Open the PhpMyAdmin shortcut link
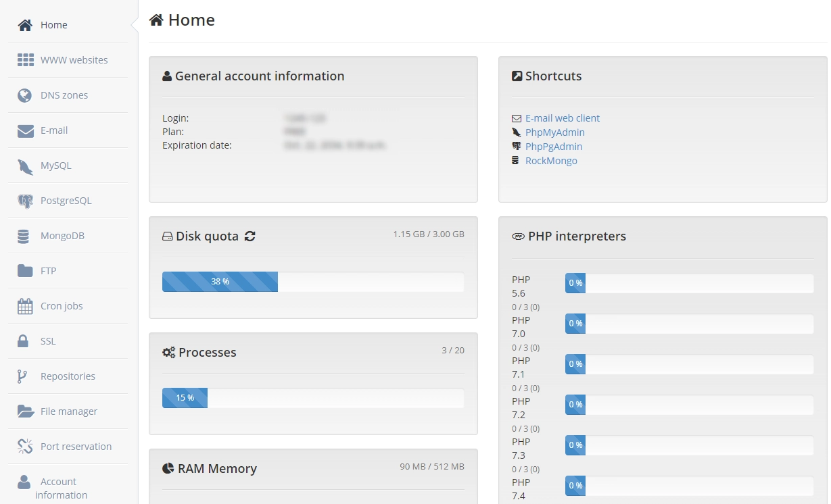Viewport: 831px width, 504px height. click(555, 132)
